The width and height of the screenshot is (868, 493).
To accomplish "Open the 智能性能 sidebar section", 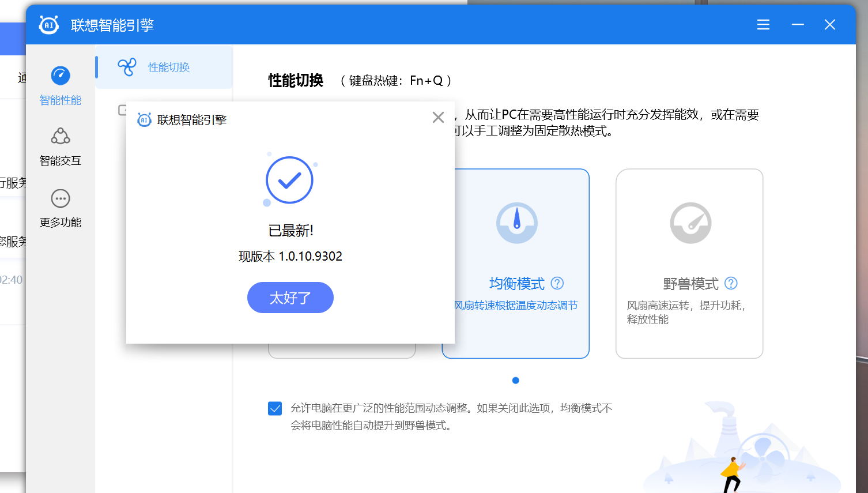I will [x=61, y=86].
